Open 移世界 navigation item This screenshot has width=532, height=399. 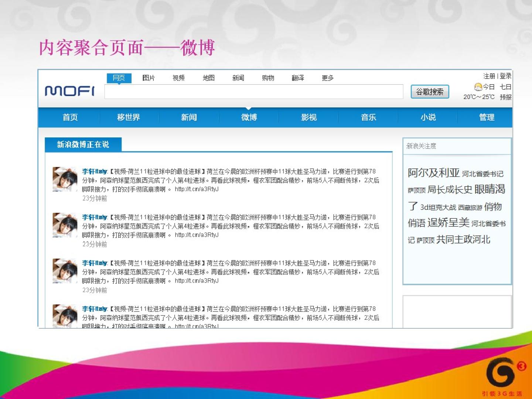click(129, 117)
